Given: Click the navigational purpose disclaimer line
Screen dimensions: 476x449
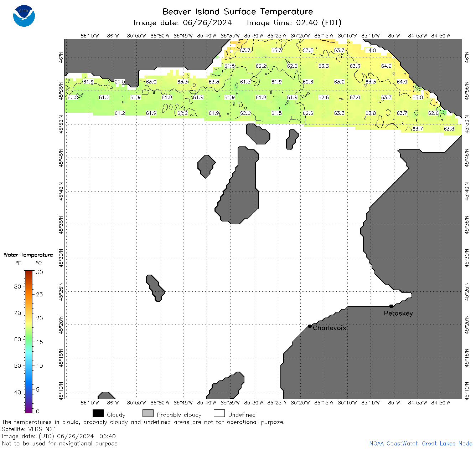Looking at the screenshot, I should pos(59,443).
